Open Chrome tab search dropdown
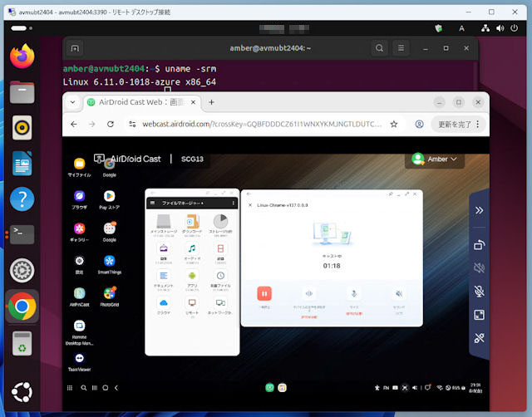Viewport: 532px width, 417px height. [72, 102]
